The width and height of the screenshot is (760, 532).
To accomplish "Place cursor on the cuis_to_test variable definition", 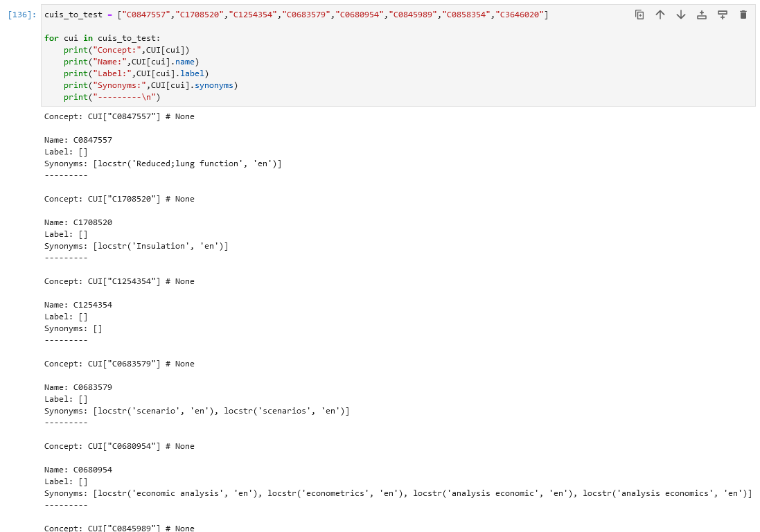I will point(73,15).
